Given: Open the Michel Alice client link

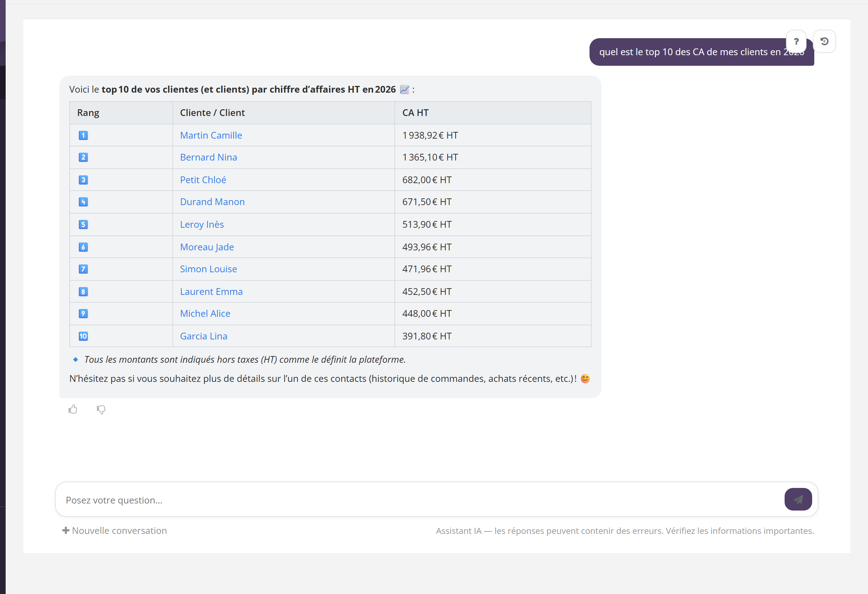Looking at the screenshot, I should 205,313.
